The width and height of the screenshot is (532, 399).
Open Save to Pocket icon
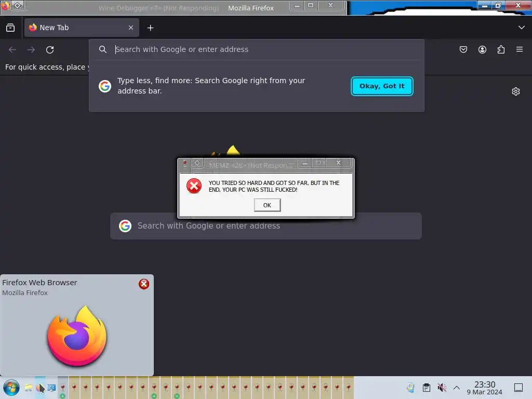click(x=463, y=49)
